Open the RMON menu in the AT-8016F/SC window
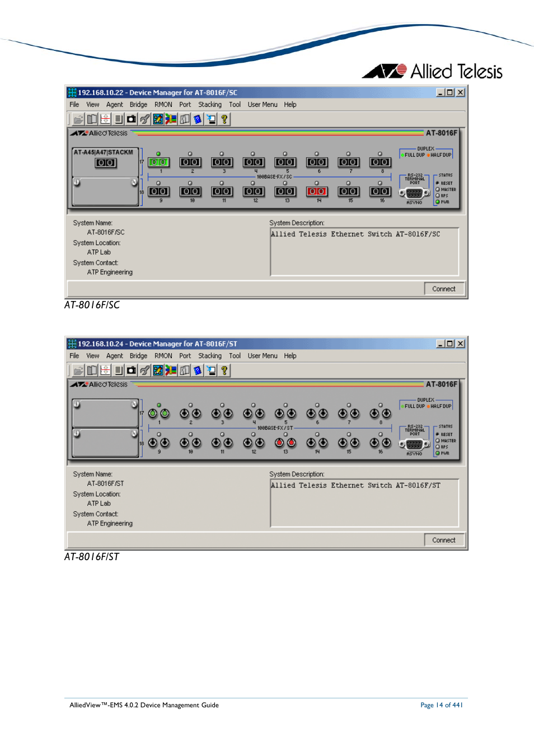Viewport: 534px width, 756px height. coord(163,105)
